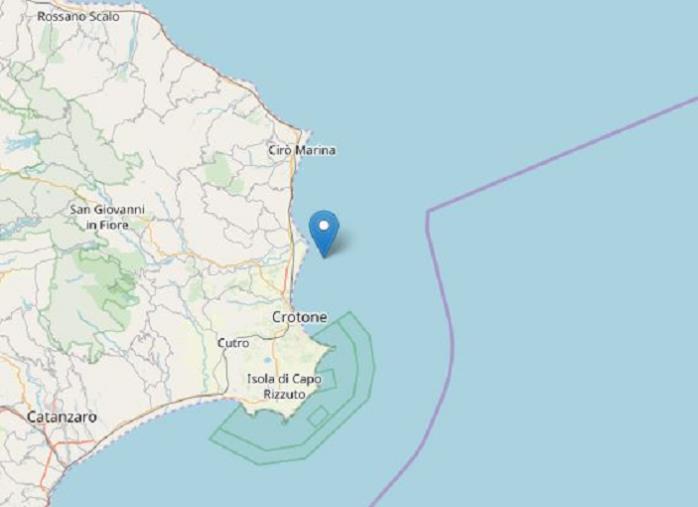The image size is (698, 507).
Task: Select the Catanzaro city label
Action: tap(61, 417)
